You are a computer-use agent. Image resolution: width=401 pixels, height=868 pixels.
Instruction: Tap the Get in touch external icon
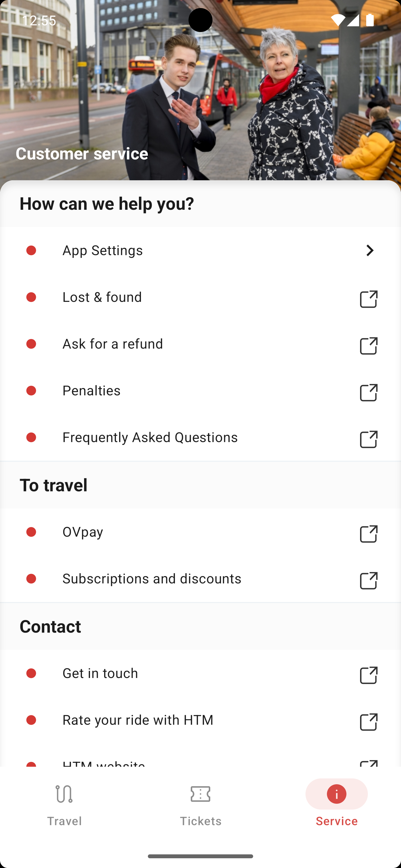[369, 675]
